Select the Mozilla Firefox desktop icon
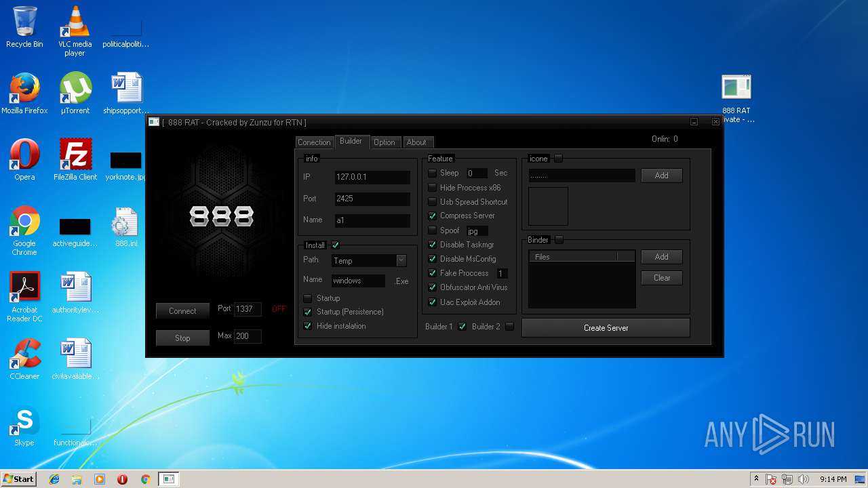 coord(24,94)
